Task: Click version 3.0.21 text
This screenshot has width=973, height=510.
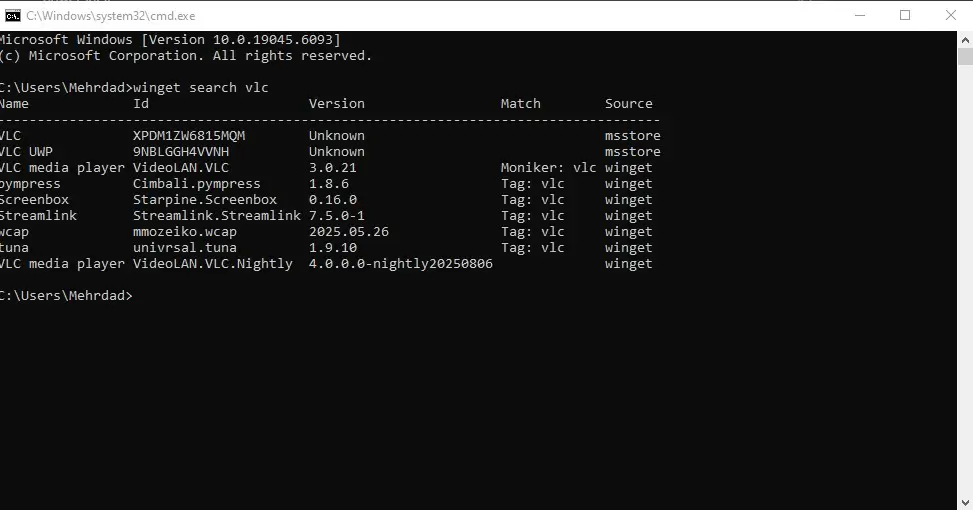Action: tap(333, 168)
